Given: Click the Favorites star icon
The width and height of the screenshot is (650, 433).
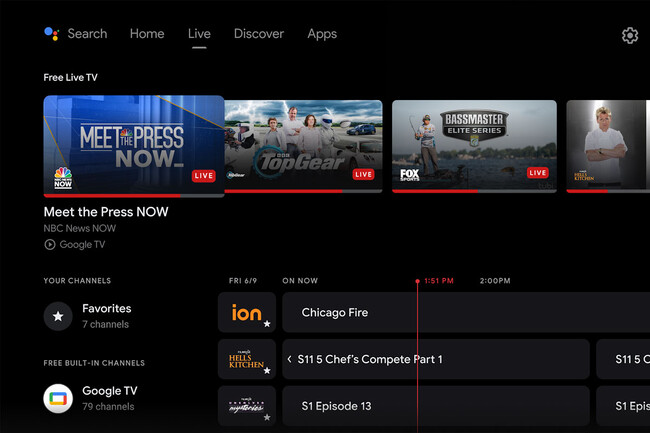Looking at the screenshot, I should pyautogui.click(x=58, y=316).
